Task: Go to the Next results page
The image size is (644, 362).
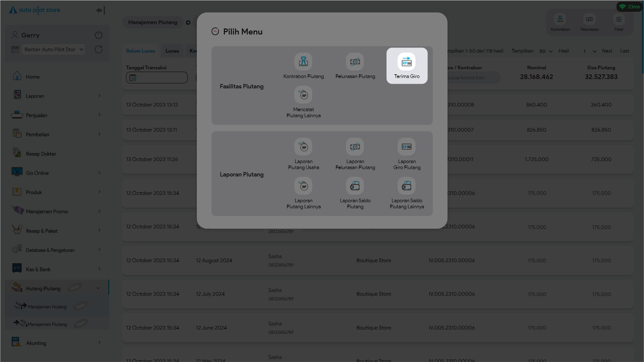Action: click(x=607, y=51)
